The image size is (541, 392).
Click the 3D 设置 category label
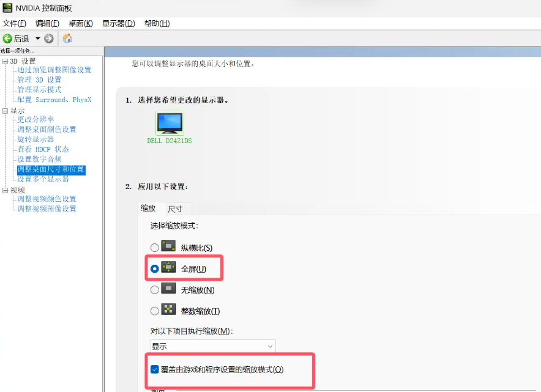point(23,61)
